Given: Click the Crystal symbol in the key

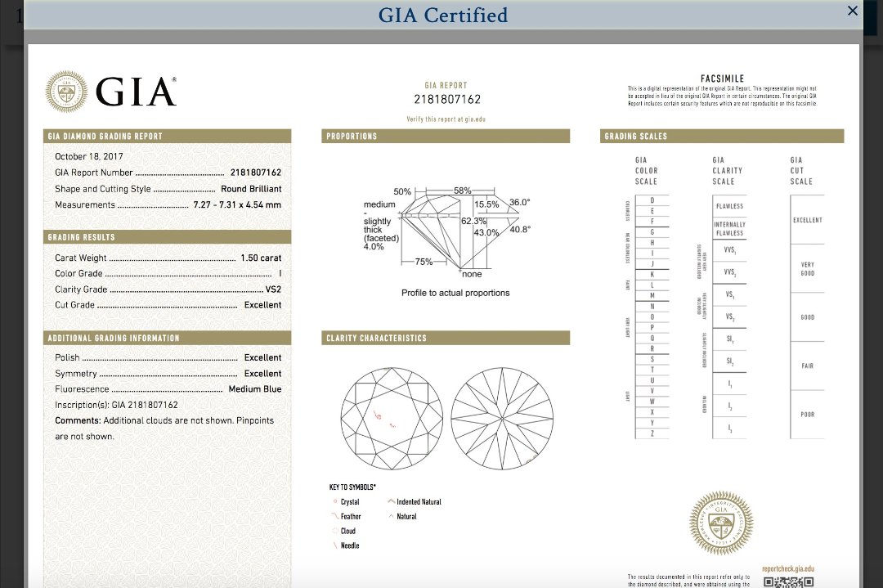Looking at the screenshot, I should tap(335, 501).
